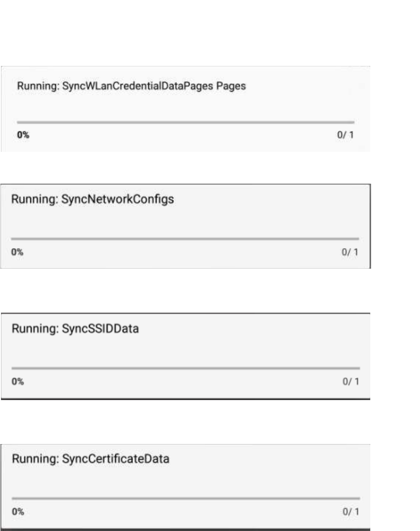Click 0% under SyncSSIDData
The image size is (420, 531).
18,382
